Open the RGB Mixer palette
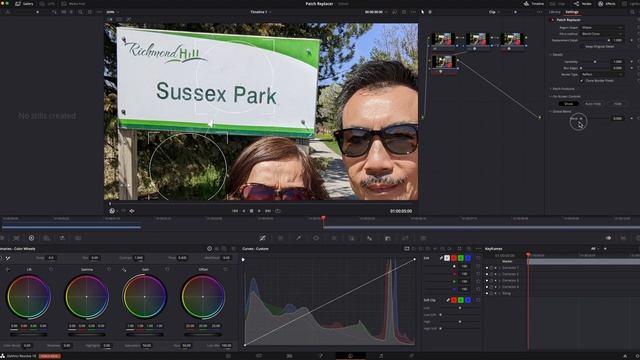640x360 pixels. (x=62, y=238)
